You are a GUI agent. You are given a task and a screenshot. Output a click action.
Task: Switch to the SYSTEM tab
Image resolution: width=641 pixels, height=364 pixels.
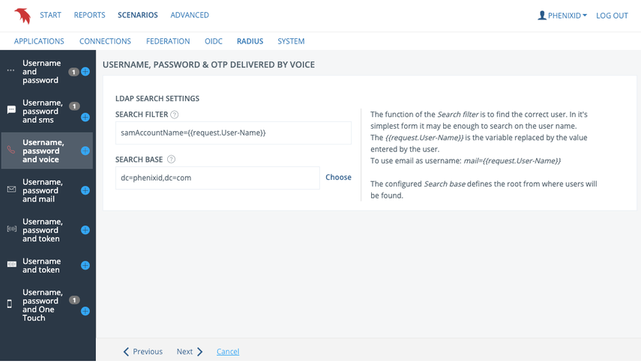[x=291, y=41]
